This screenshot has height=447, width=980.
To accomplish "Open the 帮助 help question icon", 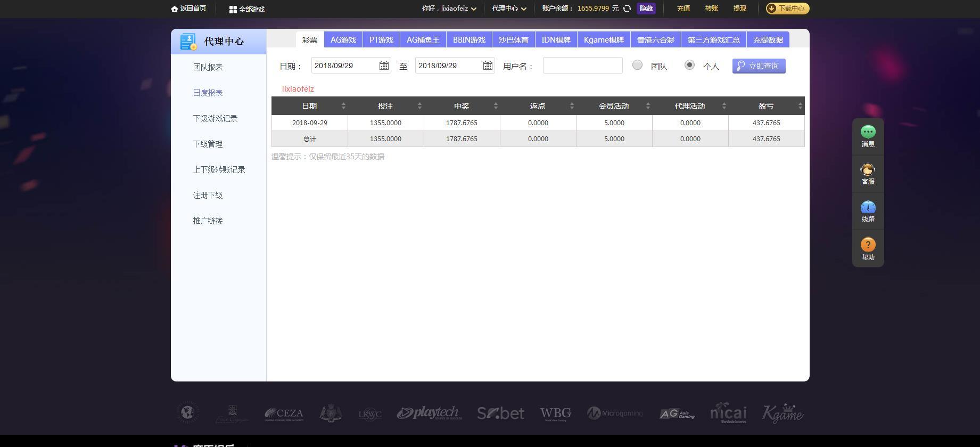I will click(x=868, y=245).
